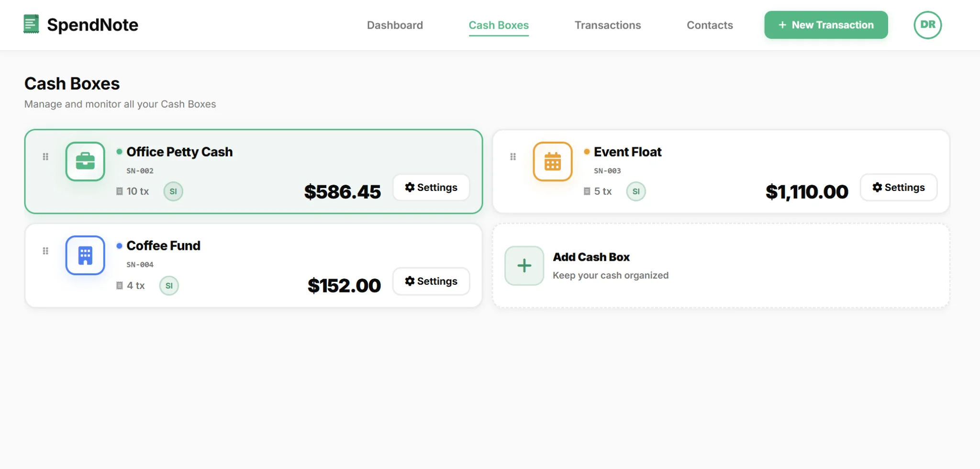Click the transaction receipt icon beside 10 tx
This screenshot has width=980, height=469.
click(119, 191)
